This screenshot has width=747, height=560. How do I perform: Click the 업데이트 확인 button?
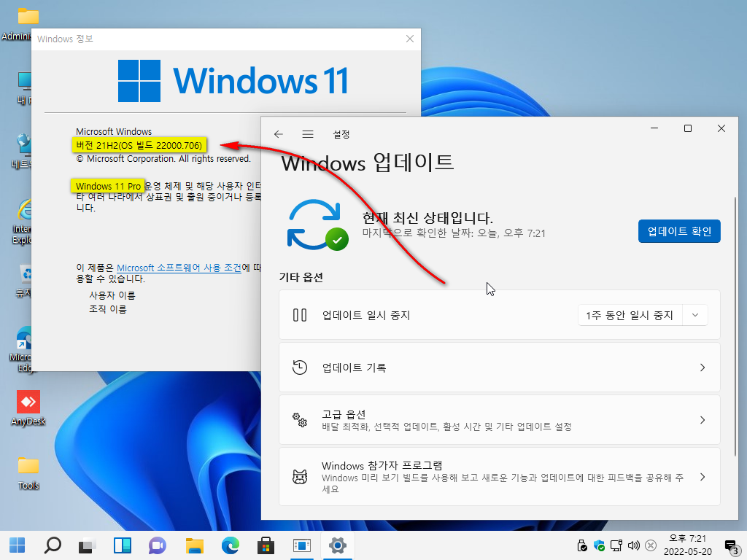679,231
